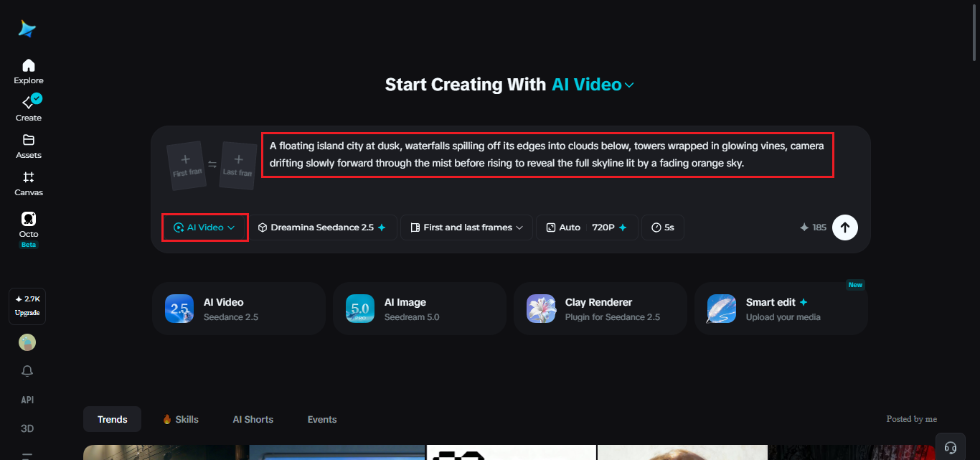Open the AI Video Seedance 2.5 card
The width and height of the screenshot is (980, 460).
pyautogui.click(x=239, y=309)
